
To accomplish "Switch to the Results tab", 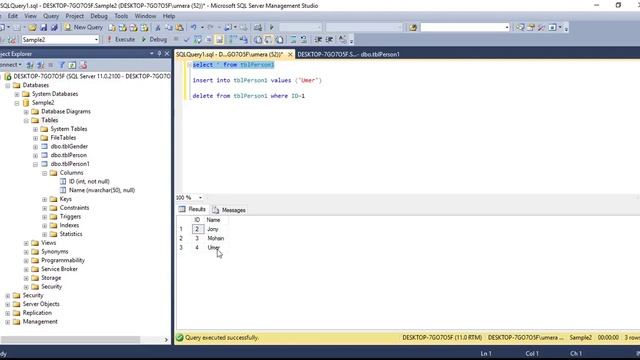I will point(192,209).
